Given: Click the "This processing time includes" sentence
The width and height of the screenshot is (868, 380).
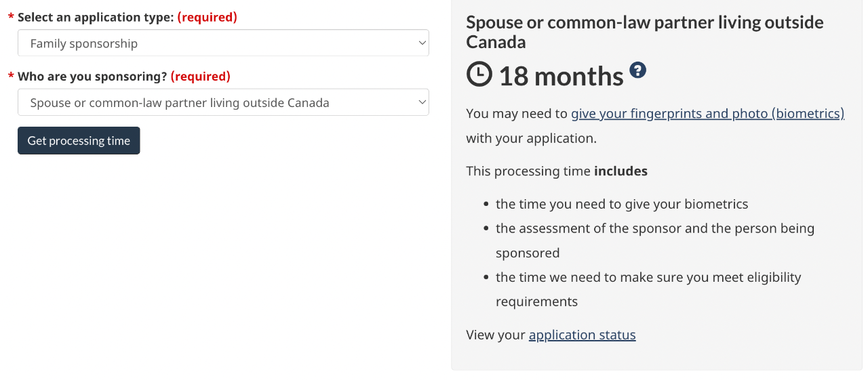Looking at the screenshot, I should click(x=557, y=171).
